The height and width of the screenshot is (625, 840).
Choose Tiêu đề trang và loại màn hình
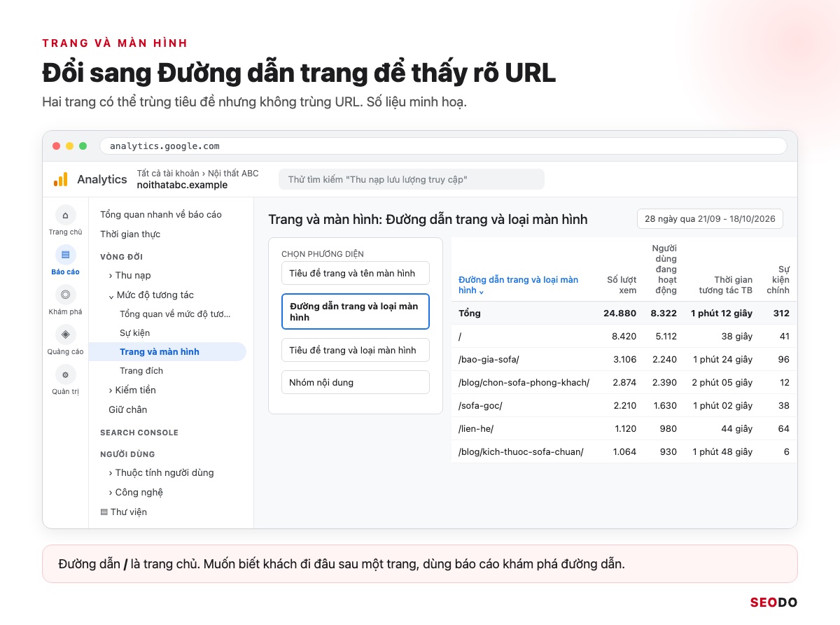(356, 350)
